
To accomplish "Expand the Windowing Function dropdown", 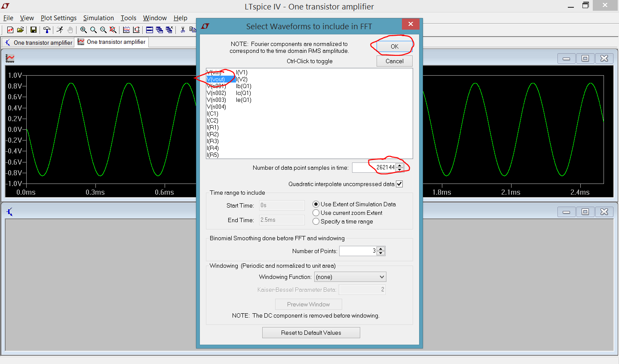I will point(382,277).
